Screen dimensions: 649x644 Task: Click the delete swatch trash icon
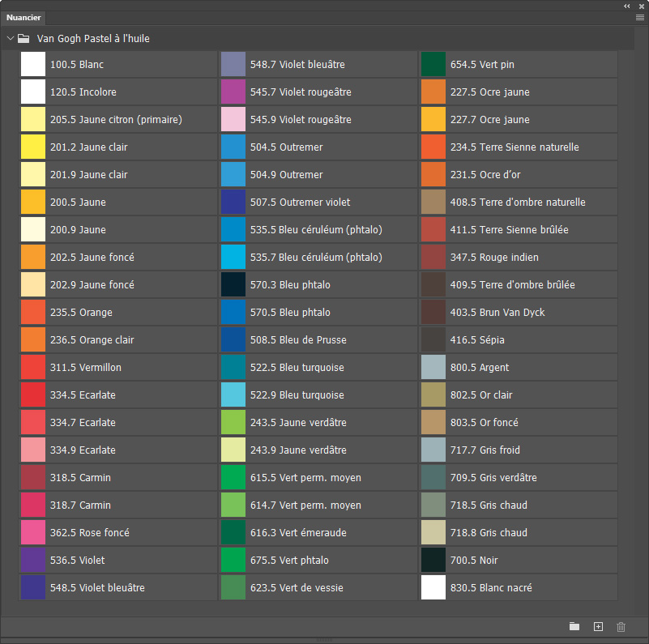point(621,627)
